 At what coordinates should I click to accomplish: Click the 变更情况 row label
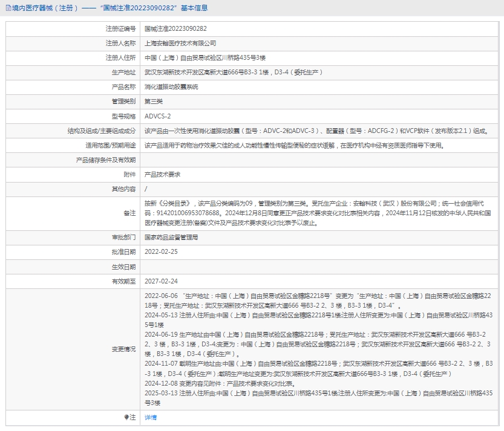click(x=123, y=349)
